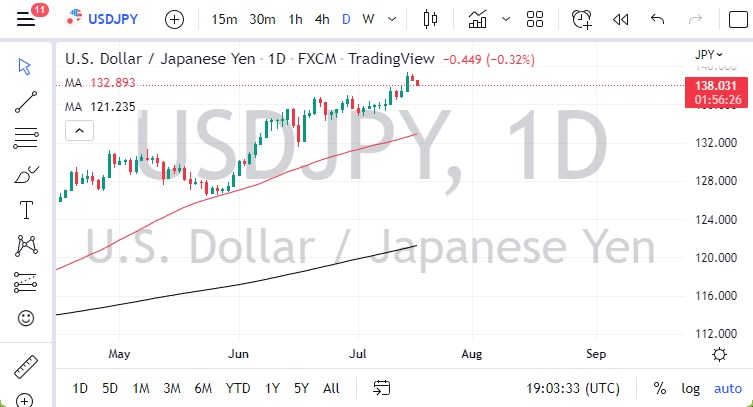Select the text annotation tool

coord(26,210)
